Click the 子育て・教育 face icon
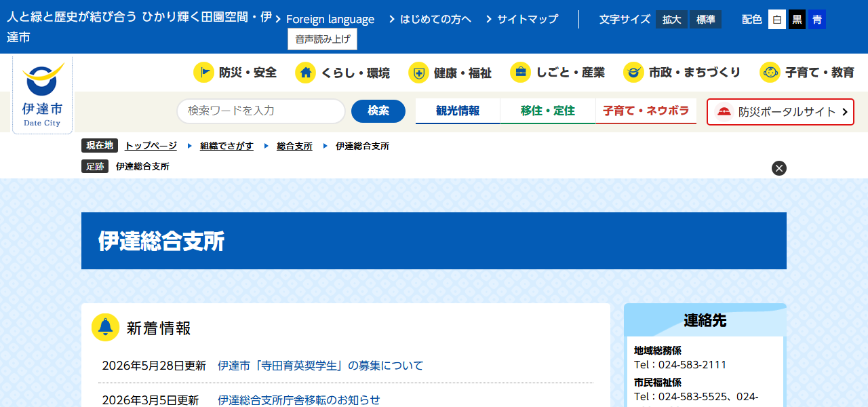 (x=770, y=72)
